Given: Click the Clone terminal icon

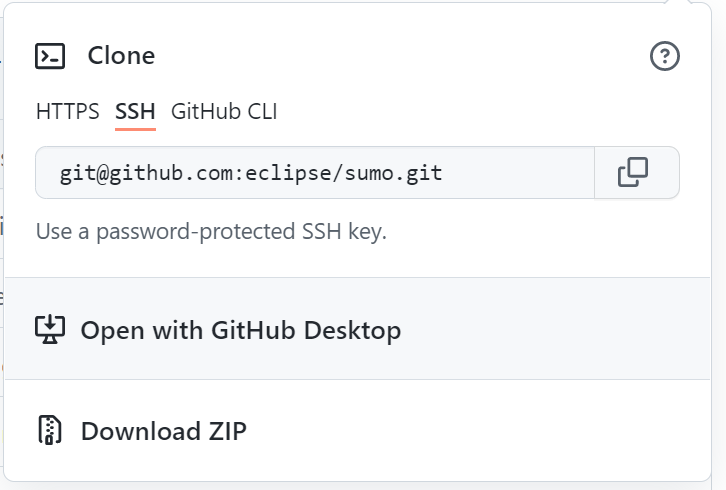Looking at the screenshot, I should [50, 56].
